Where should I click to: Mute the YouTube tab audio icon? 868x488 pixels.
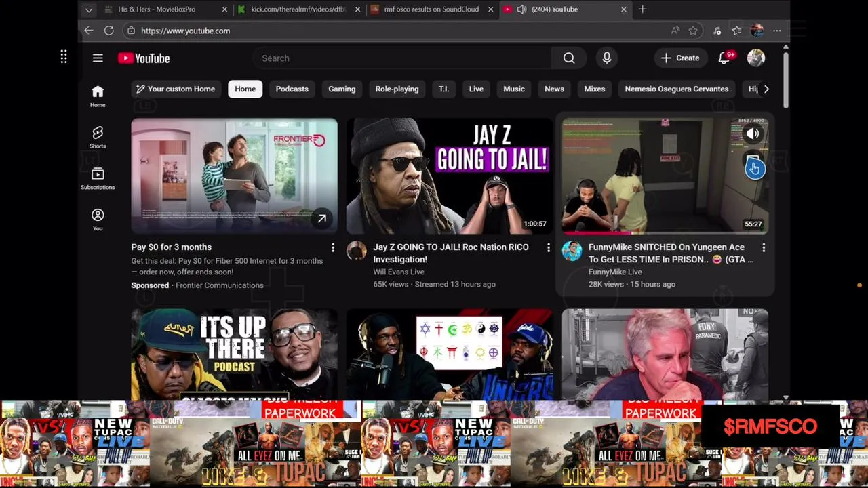click(521, 9)
